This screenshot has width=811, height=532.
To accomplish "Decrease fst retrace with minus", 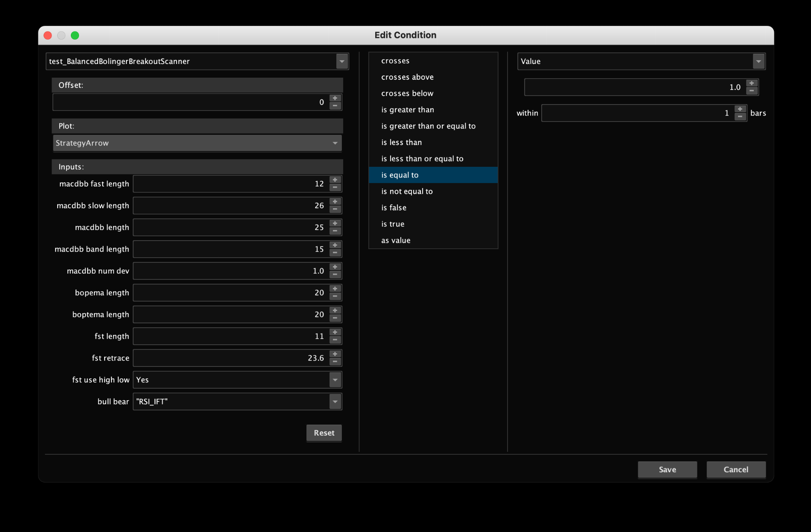I will pos(335,361).
